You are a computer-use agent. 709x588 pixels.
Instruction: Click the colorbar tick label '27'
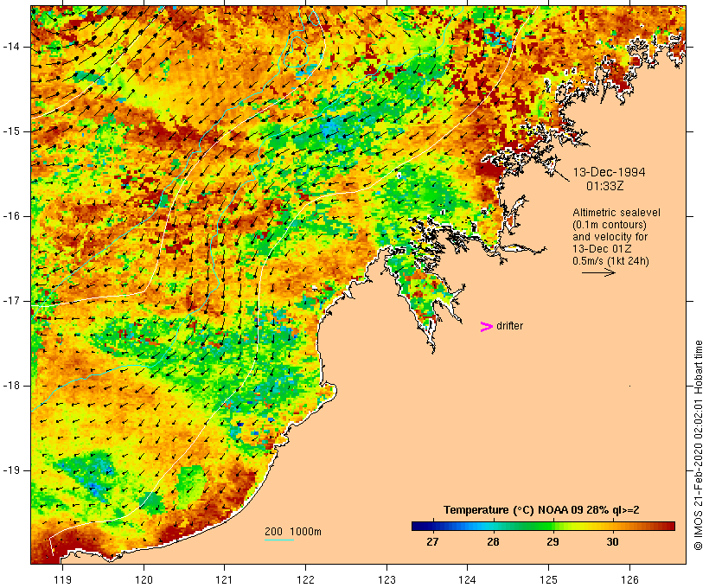[x=432, y=542]
